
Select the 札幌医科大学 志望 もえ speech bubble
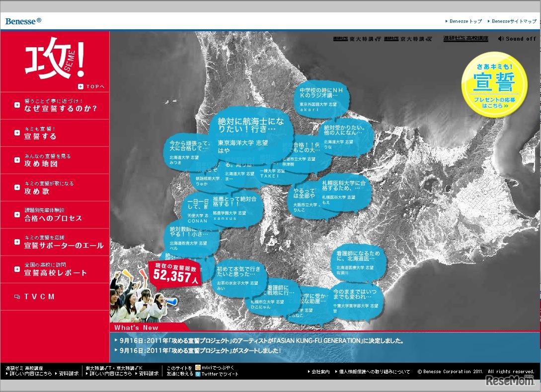coord(346,192)
